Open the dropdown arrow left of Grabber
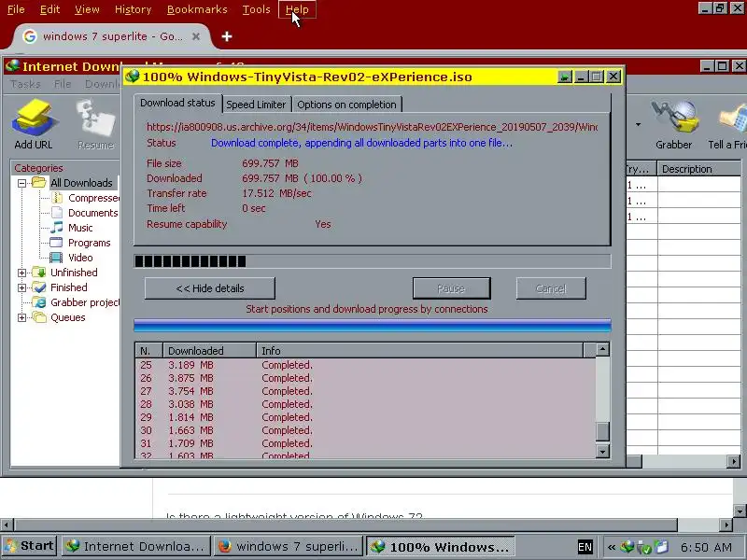Image resolution: width=747 pixels, height=560 pixels. (638, 125)
